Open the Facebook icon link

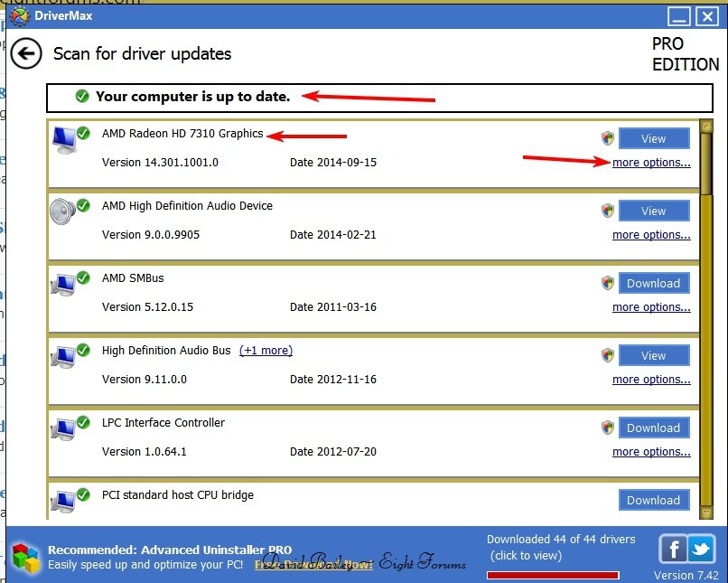pyautogui.click(x=673, y=549)
